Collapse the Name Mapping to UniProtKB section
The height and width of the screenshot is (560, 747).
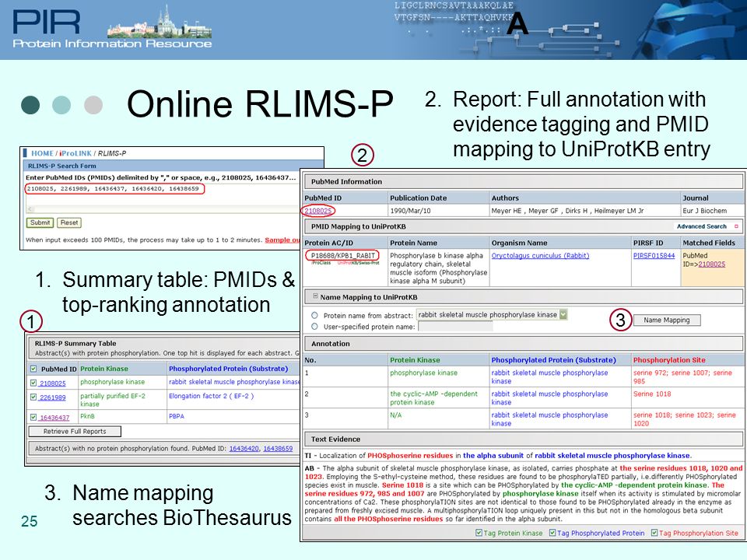click(x=315, y=296)
